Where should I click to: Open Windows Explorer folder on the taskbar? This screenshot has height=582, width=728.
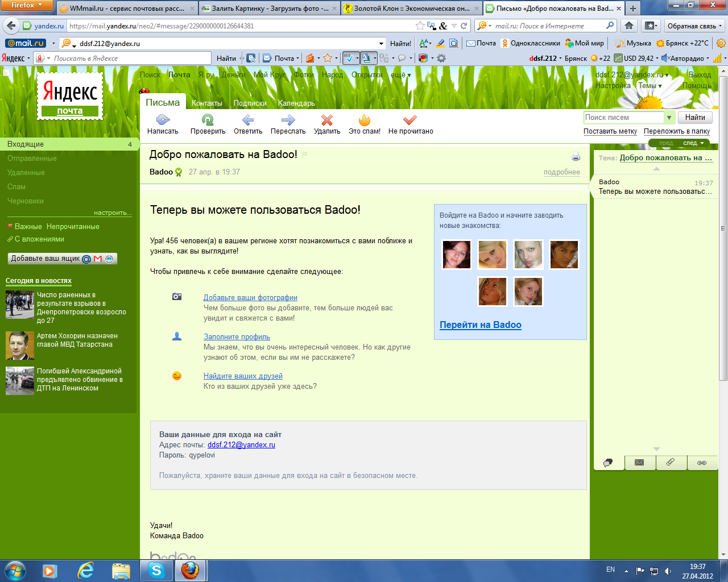pos(121,570)
